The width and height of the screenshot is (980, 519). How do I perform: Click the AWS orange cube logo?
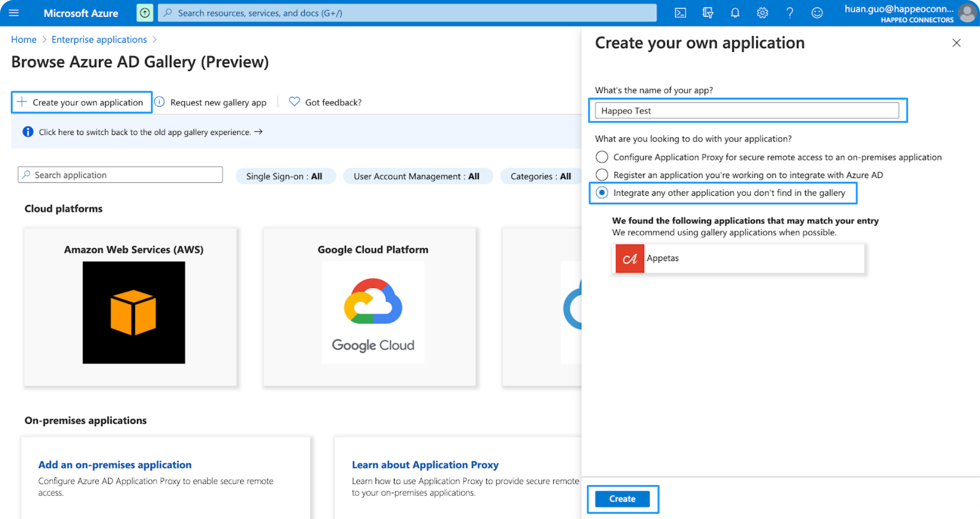pyautogui.click(x=133, y=313)
